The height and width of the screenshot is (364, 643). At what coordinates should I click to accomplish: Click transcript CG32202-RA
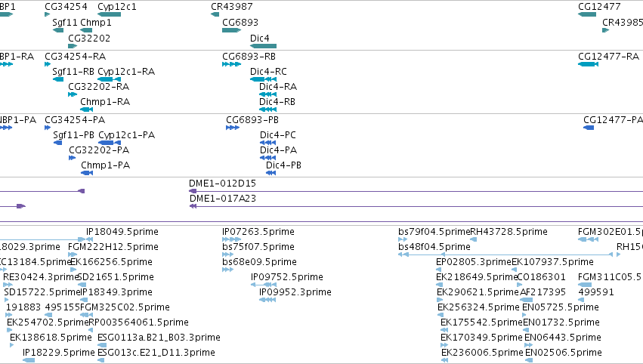98,87
